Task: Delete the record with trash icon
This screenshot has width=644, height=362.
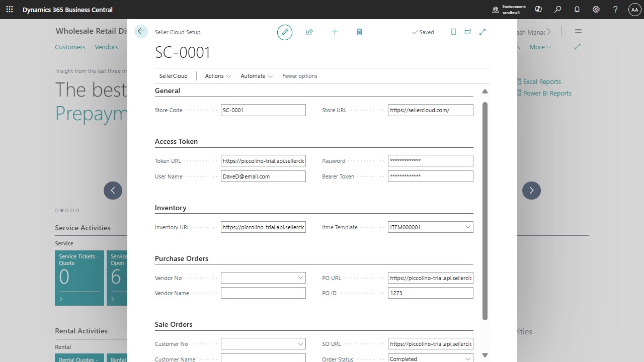Action: tap(359, 32)
